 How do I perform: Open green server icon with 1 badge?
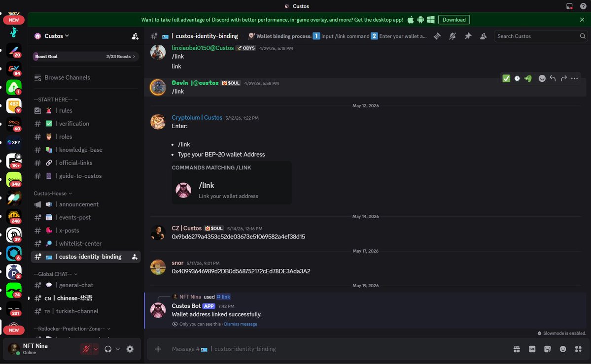[14, 87]
